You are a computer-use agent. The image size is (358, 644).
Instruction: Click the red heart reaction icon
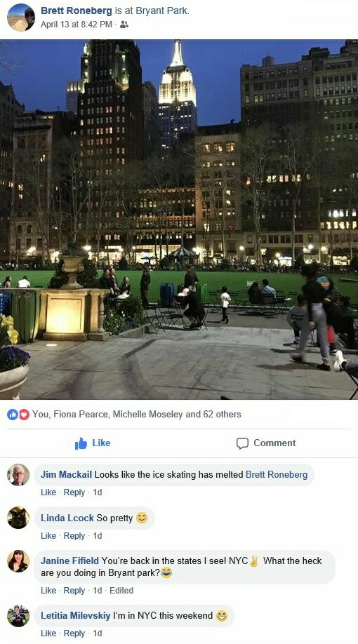click(x=25, y=415)
